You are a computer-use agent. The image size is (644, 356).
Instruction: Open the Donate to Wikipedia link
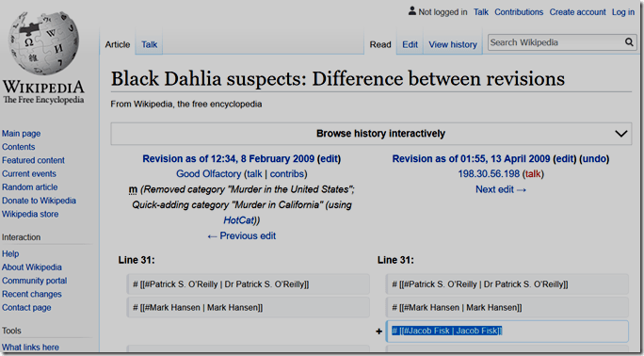tap(39, 201)
